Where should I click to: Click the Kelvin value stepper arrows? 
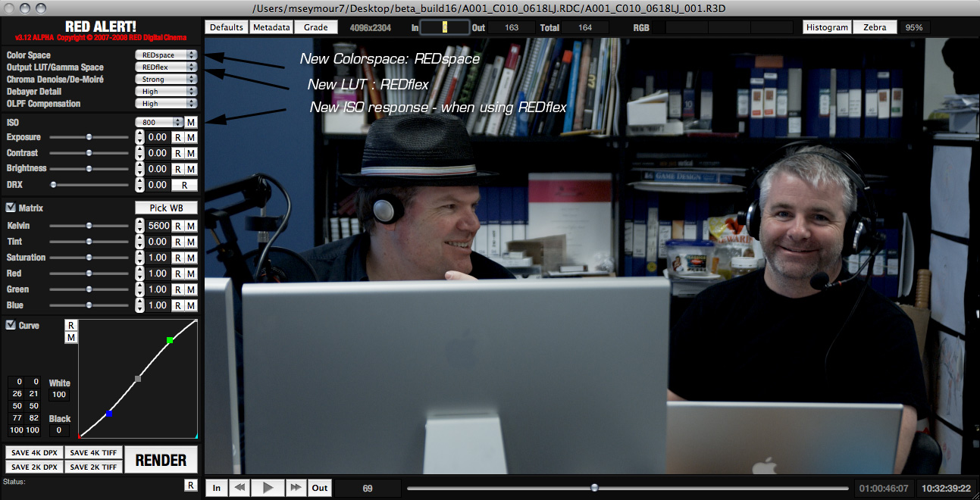click(x=139, y=226)
